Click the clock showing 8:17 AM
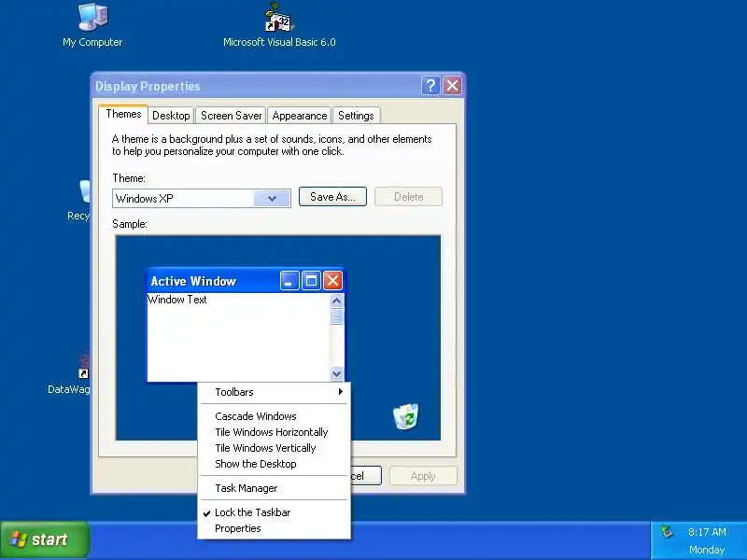 click(x=707, y=532)
